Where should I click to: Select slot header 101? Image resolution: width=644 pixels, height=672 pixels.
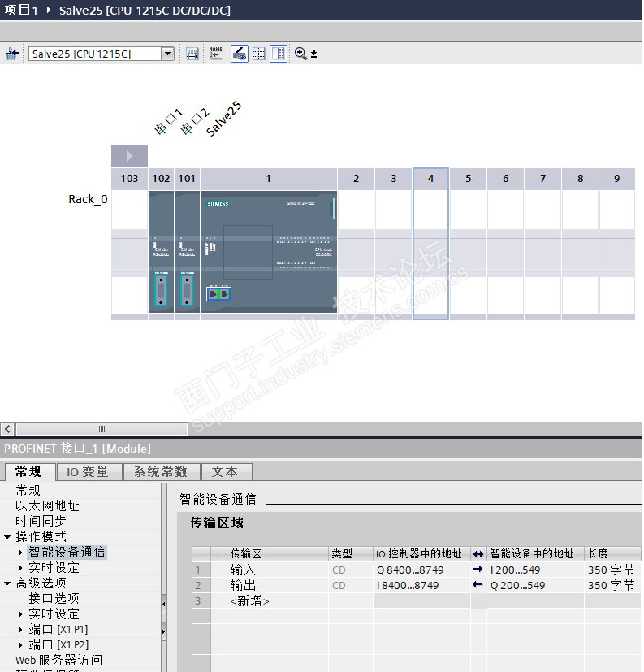(187, 179)
